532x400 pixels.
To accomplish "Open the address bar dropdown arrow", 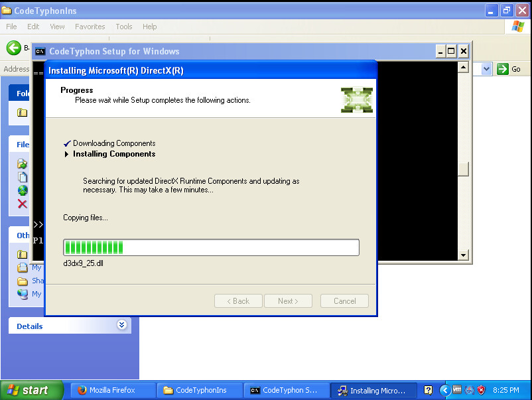I will pyautogui.click(x=486, y=69).
